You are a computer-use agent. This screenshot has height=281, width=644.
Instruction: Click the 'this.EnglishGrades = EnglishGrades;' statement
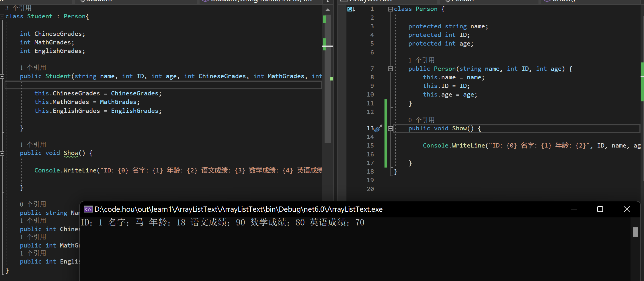(x=98, y=111)
